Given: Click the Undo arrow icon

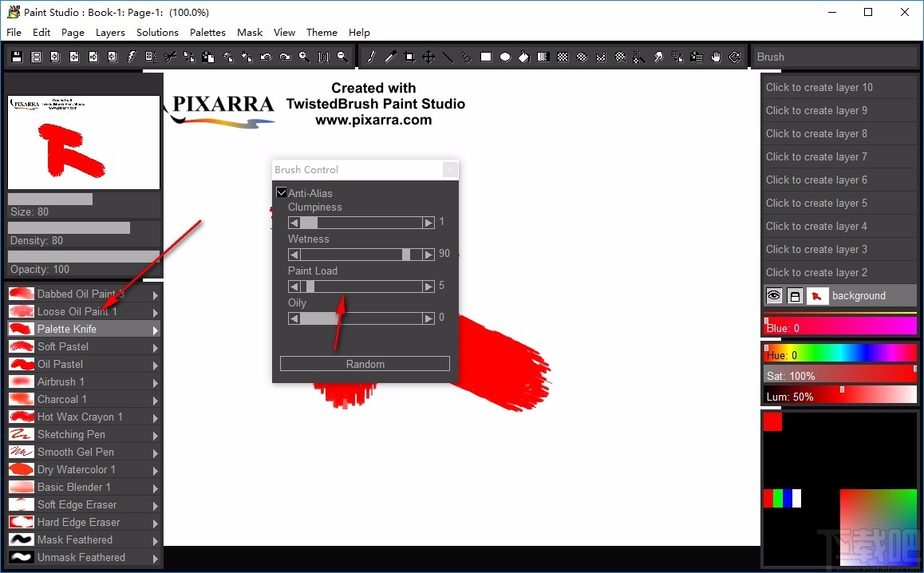Looking at the screenshot, I should 265,57.
